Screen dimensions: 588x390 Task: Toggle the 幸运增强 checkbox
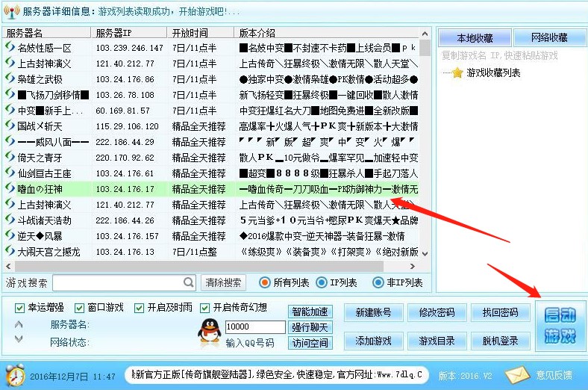[19, 308]
